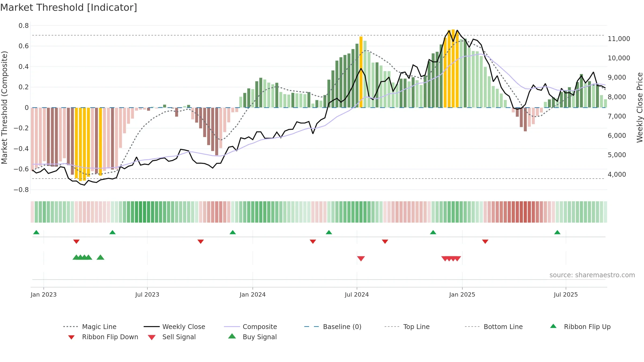Click the 6,000 price tick label
644x362 pixels.
point(617,136)
